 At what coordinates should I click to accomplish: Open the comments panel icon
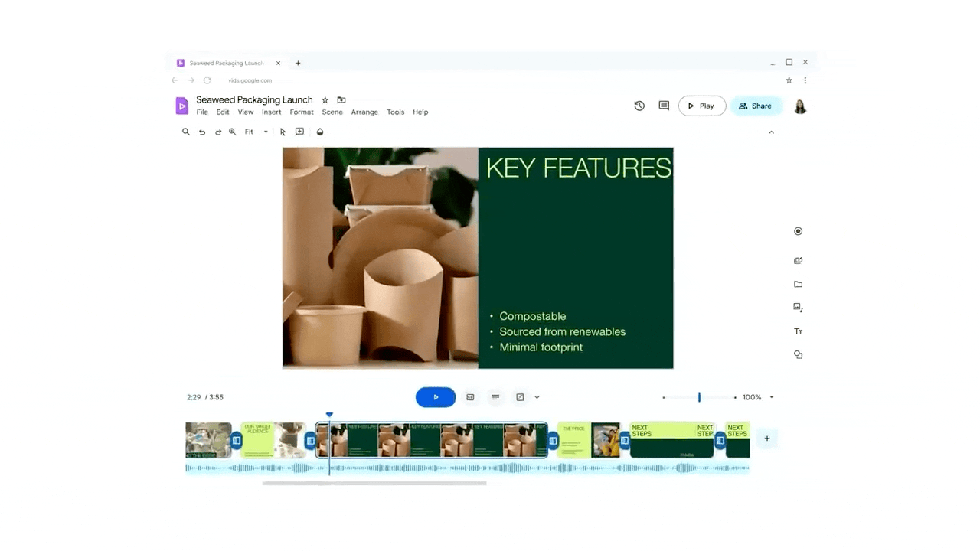[x=664, y=106]
